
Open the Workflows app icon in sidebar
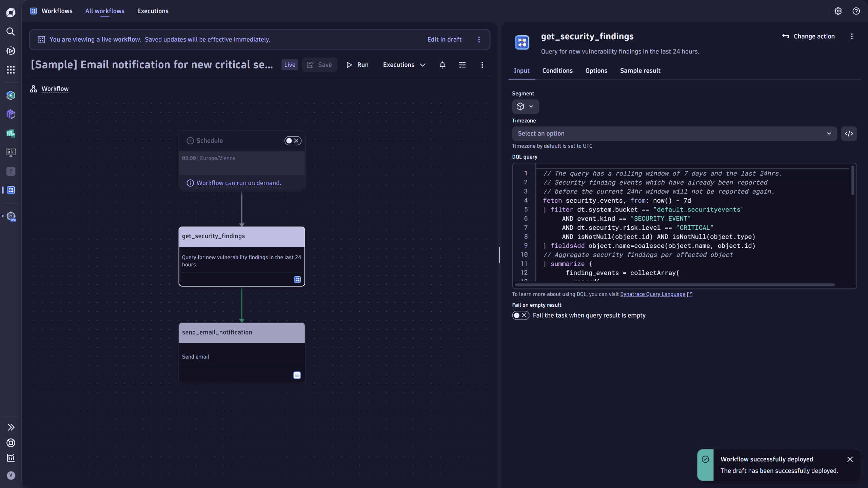pyautogui.click(x=11, y=190)
